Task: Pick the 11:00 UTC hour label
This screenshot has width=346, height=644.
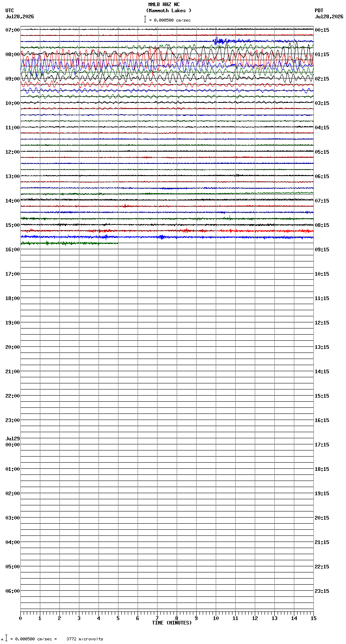Action: point(13,128)
